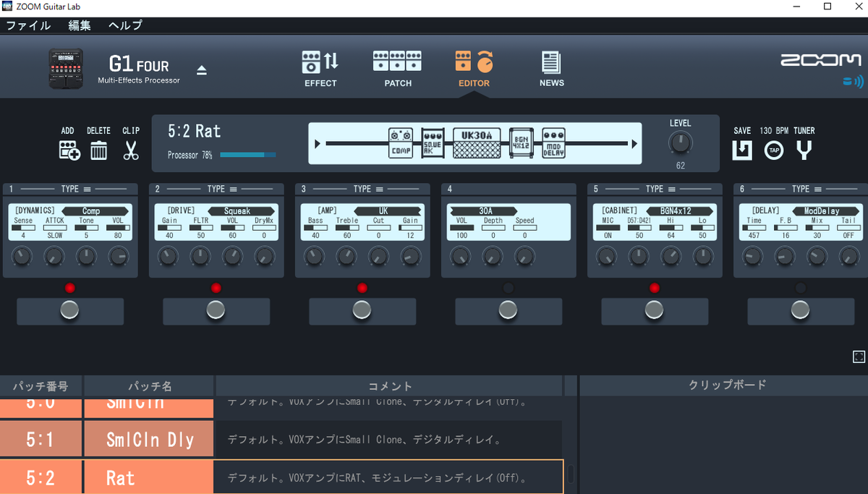Open the TUNER fork icon
The image size is (868, 494).
[804, 150]
